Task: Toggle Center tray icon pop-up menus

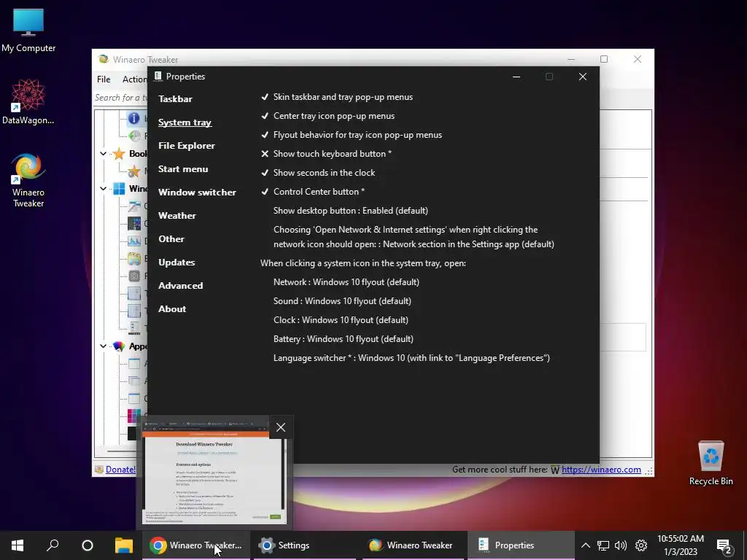Action: click(328, 116)
